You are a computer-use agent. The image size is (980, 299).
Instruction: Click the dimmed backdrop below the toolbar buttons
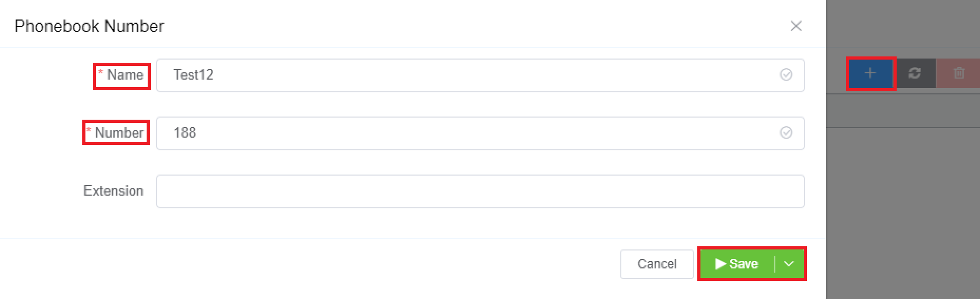point(902,211)
